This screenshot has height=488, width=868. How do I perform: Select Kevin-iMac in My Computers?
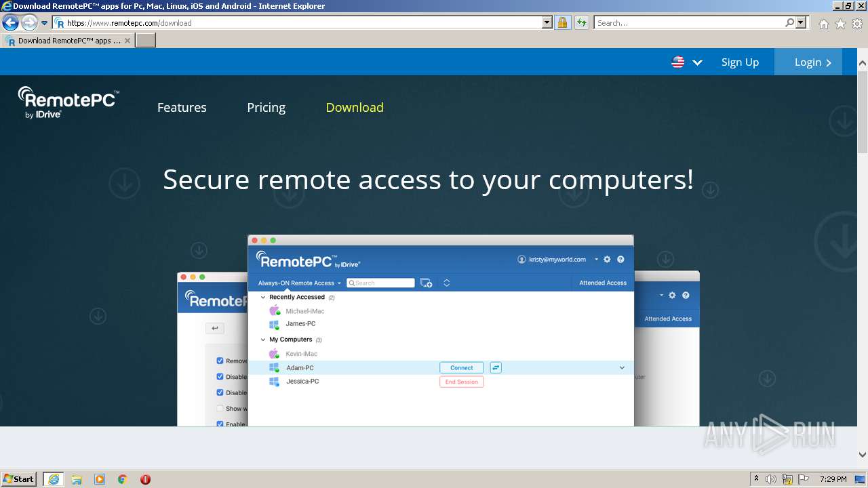301,354
